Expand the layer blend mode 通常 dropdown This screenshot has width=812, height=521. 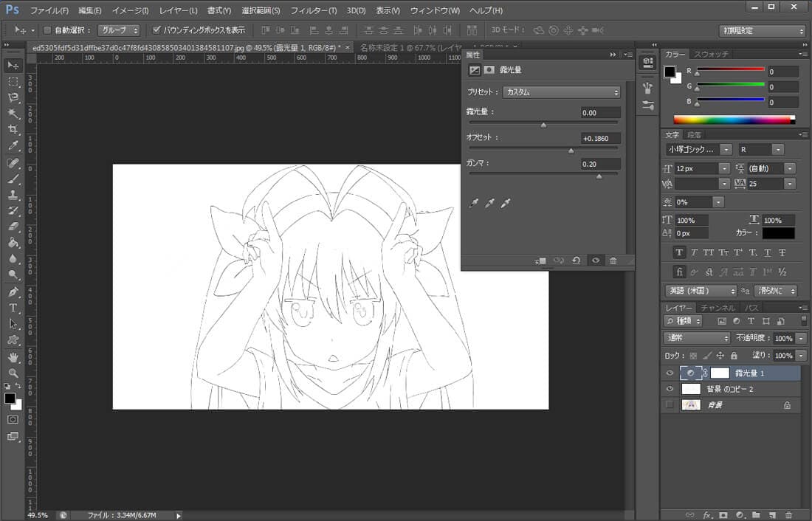tap(697, 338)
